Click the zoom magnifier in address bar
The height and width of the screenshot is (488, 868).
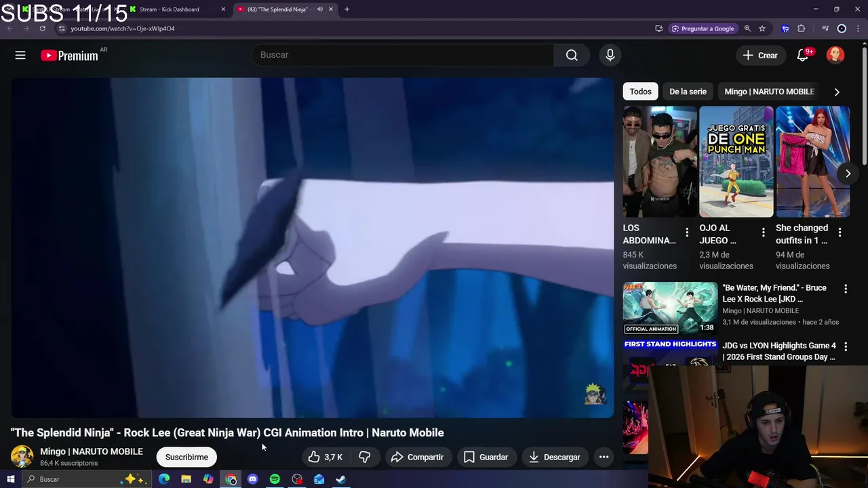click(747, 28)
